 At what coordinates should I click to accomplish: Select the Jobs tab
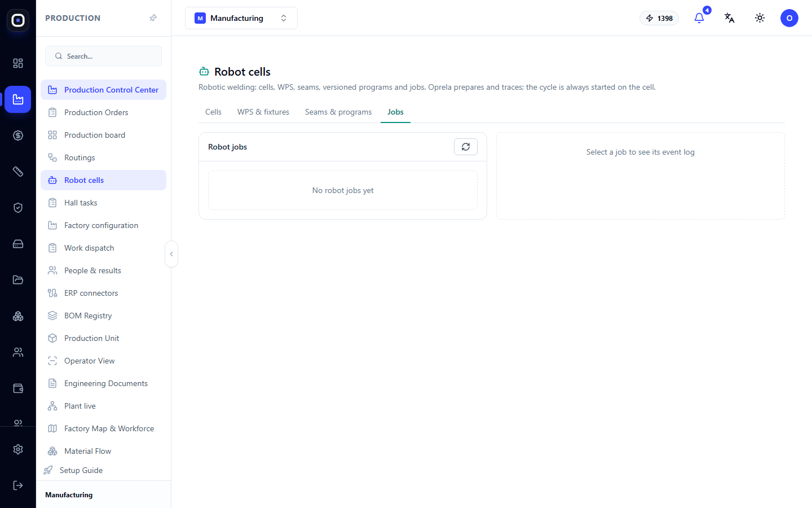[x=395, y=112]
